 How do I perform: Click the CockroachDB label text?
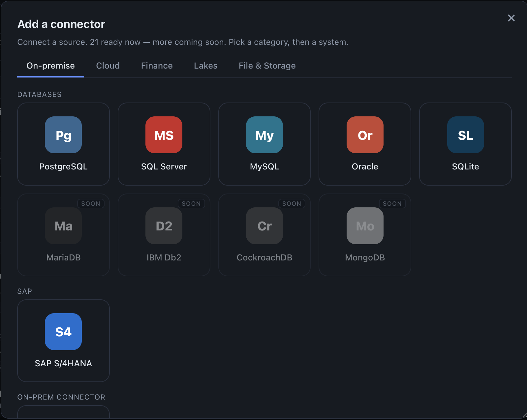tap(264, 257)
